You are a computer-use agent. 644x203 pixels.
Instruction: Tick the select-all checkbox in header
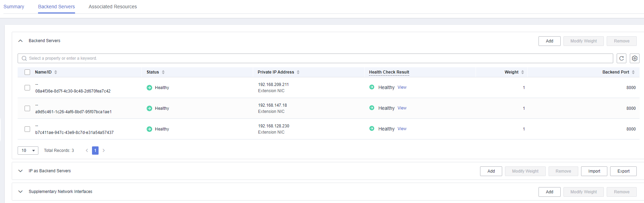[27, 72]
